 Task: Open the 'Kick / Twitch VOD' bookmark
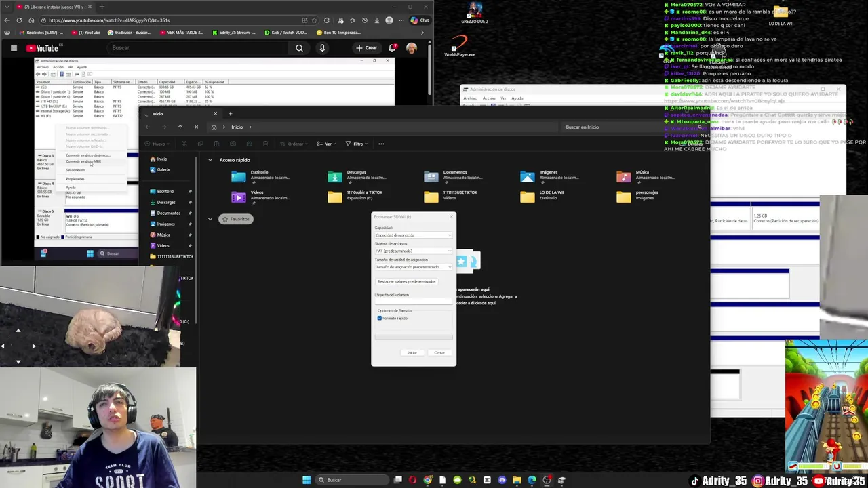tap(285, 32)
